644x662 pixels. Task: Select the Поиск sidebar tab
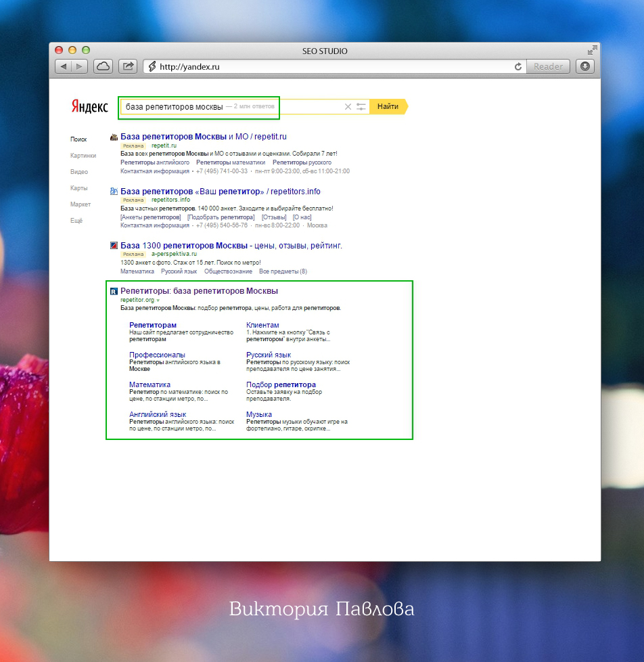tap(78, 139)
